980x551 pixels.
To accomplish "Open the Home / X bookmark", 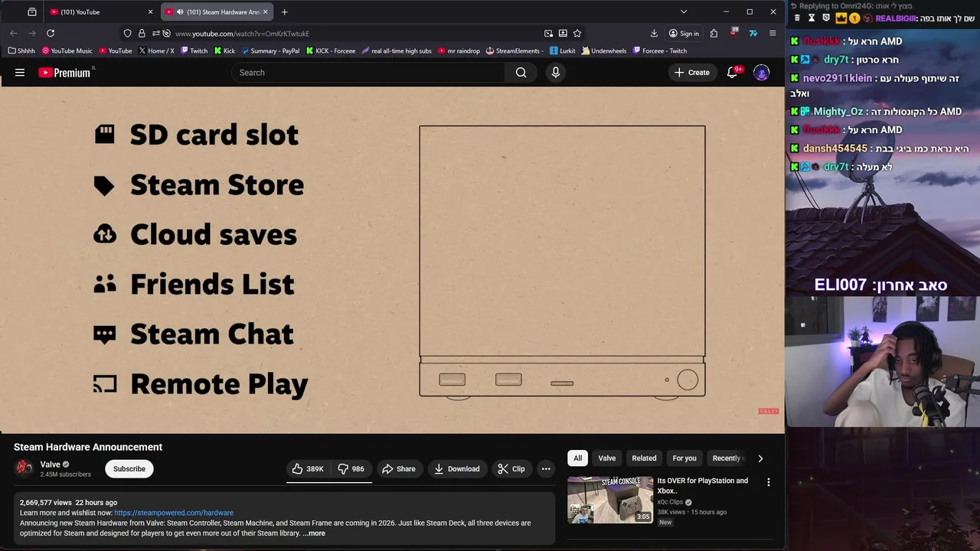I will coord(156,51).
